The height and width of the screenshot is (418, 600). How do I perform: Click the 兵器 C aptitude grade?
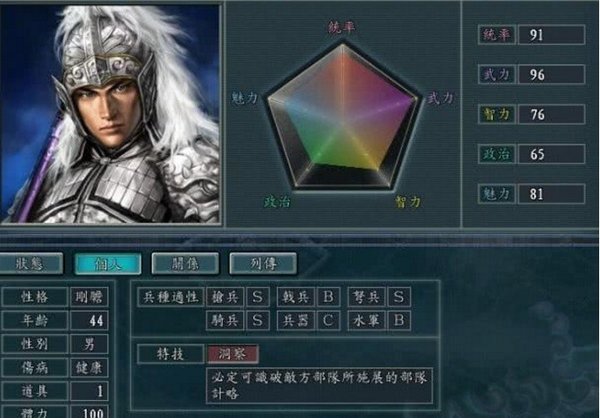pyautogui.click(x=328, y=321)
